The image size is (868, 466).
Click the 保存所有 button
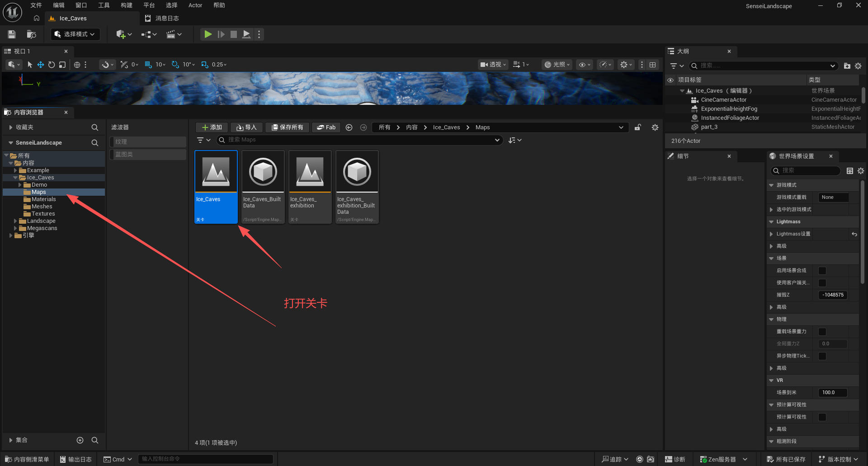287,127
